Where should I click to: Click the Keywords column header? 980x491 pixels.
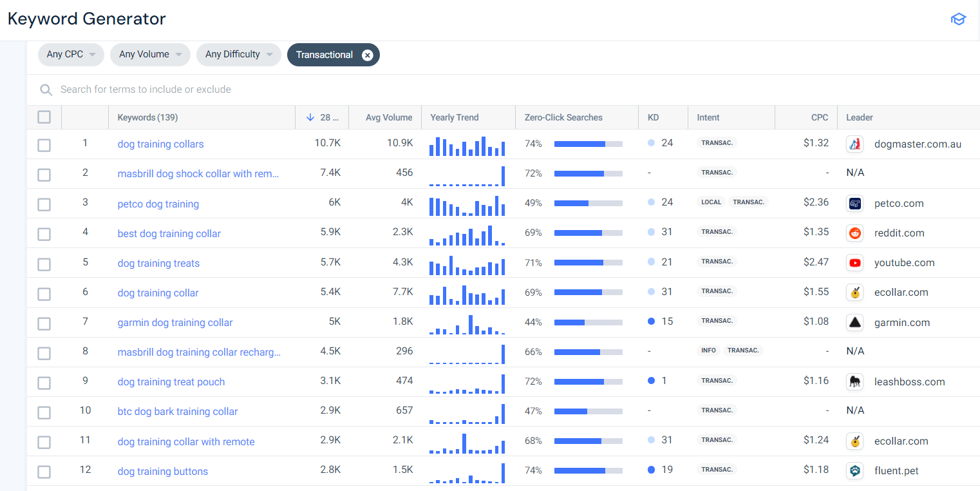coord(147,117)
